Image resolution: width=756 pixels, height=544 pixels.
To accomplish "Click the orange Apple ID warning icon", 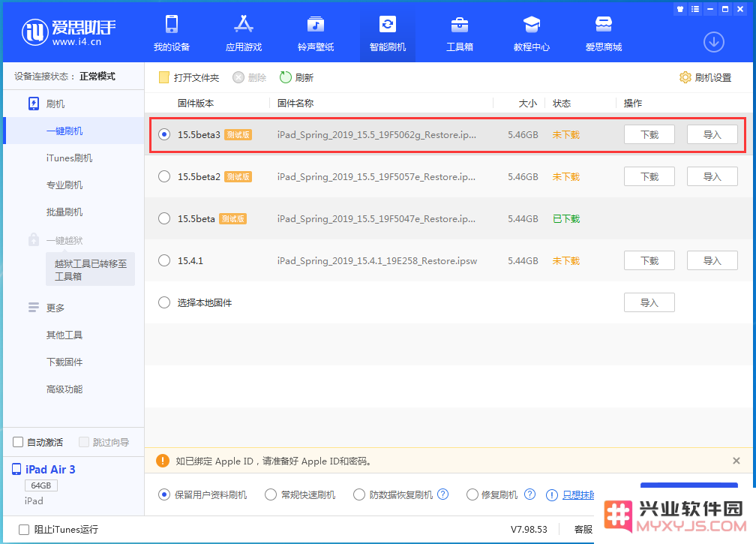I will click(x=163, y=461).
